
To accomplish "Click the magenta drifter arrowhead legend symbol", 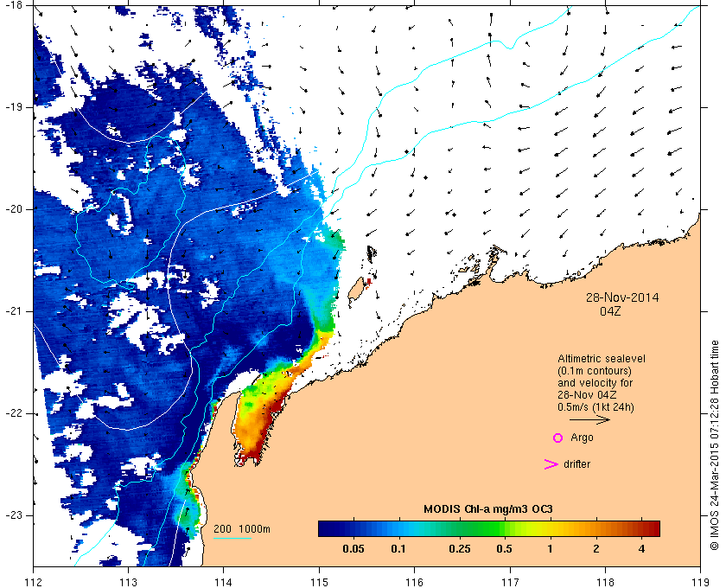I will click(551, 464).
